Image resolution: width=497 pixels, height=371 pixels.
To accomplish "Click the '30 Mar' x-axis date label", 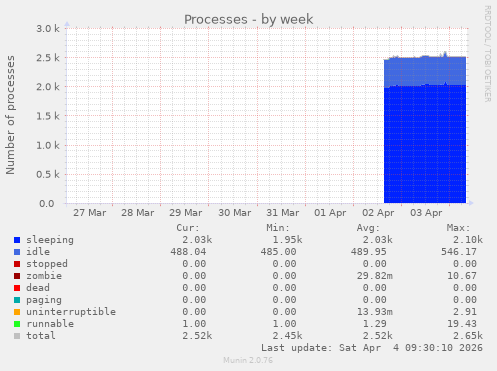I will pos(235,213).
